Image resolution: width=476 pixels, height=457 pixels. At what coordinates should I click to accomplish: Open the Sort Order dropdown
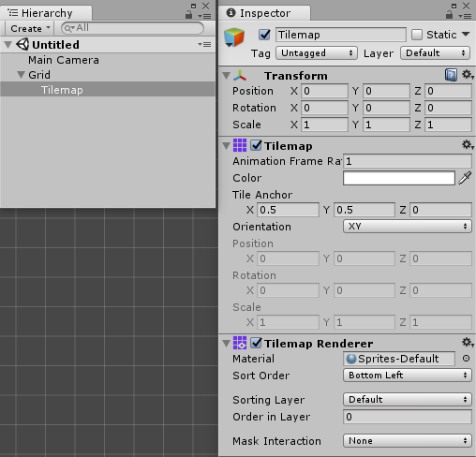(x=408, y=376)
